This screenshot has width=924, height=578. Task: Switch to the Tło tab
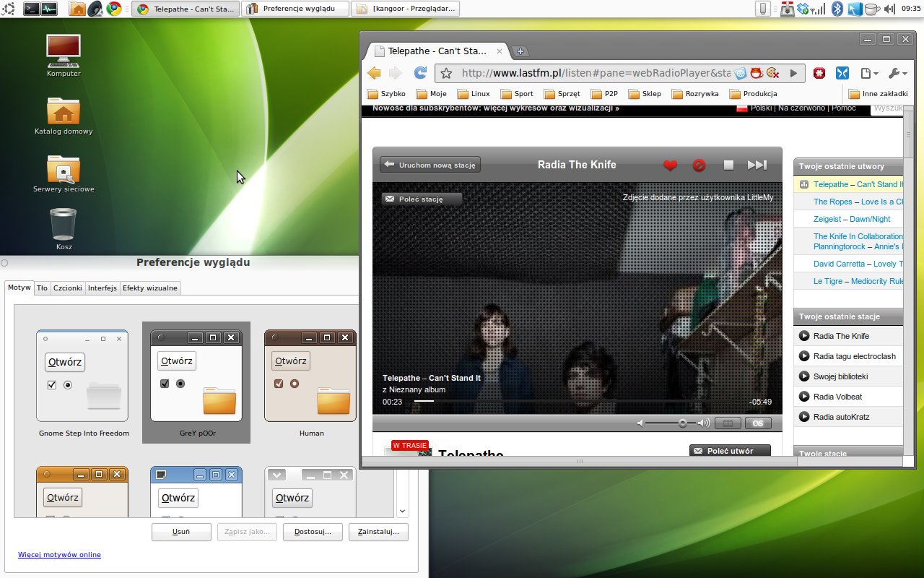(43, 288)
